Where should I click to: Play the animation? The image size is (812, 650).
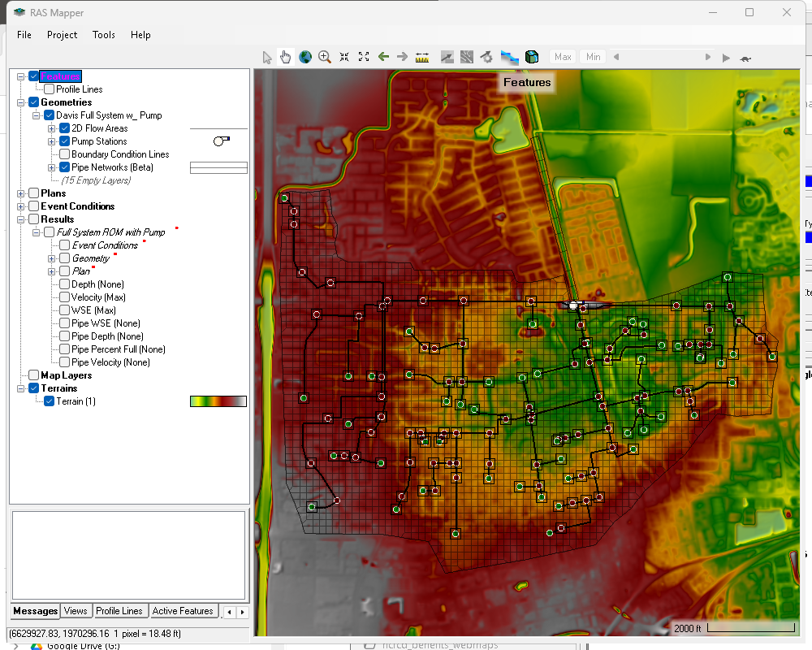726,58
